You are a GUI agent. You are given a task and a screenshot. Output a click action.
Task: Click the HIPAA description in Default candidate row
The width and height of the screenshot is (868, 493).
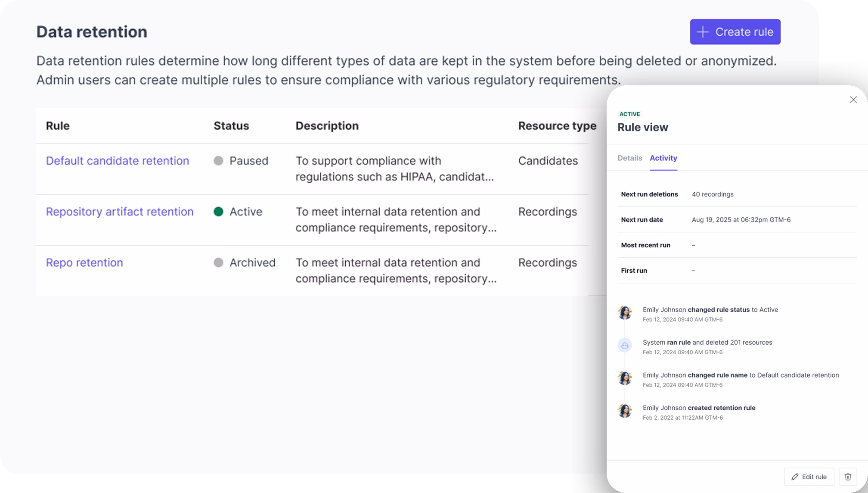click(x=394, y=168)
